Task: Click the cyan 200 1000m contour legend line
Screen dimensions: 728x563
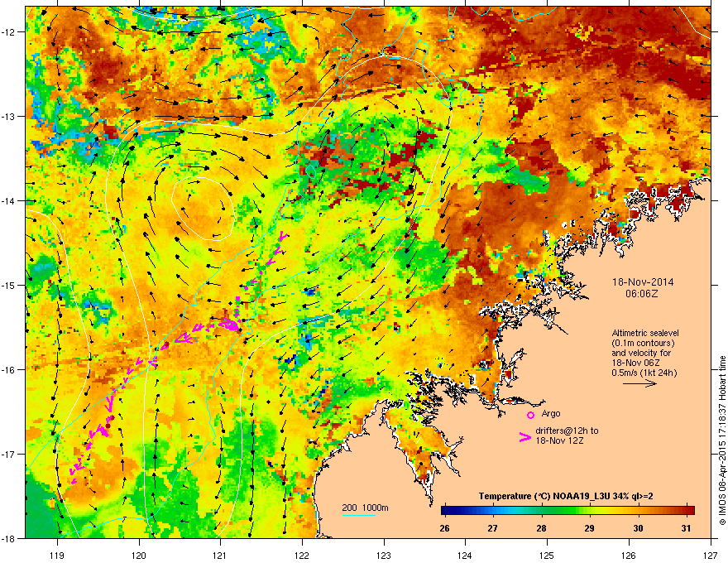Action: tap(359, 516)
